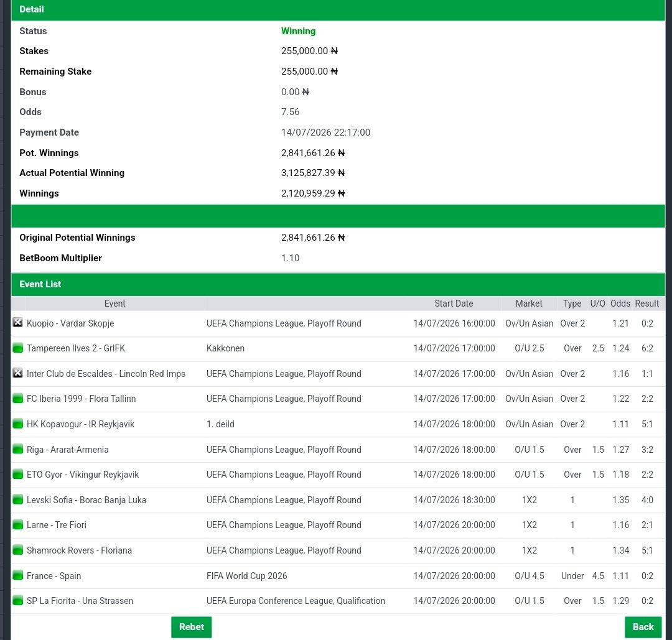Click the BetBoom Multiplier value 1.10

pos(290,258)
